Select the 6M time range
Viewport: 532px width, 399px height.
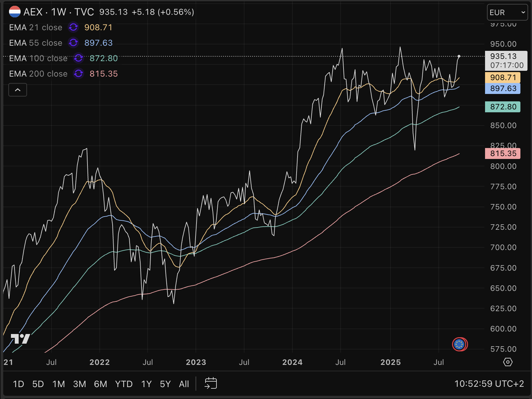coord(100,384)
